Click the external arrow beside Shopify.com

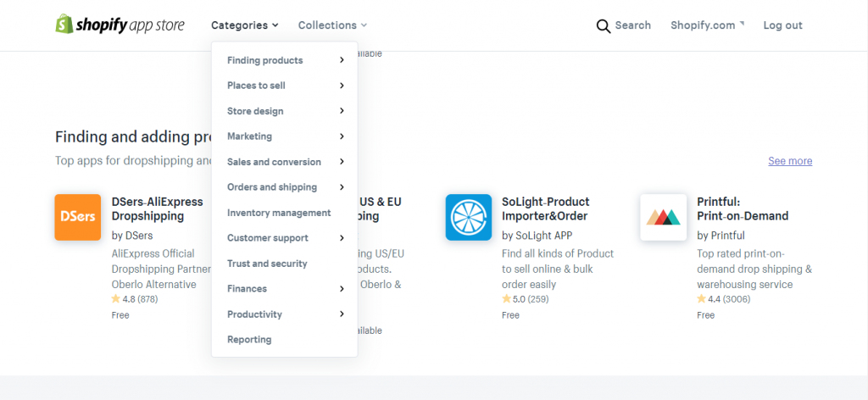(x=742, y=23)
